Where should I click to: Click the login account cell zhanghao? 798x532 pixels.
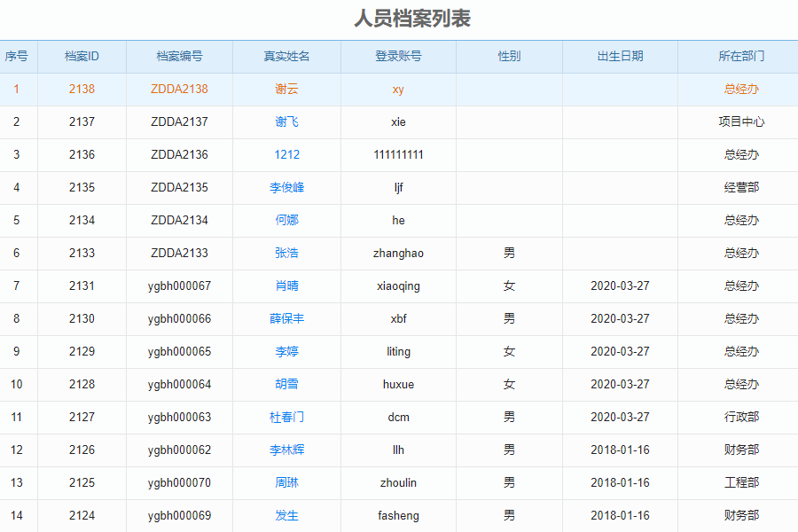coord(398,253)
